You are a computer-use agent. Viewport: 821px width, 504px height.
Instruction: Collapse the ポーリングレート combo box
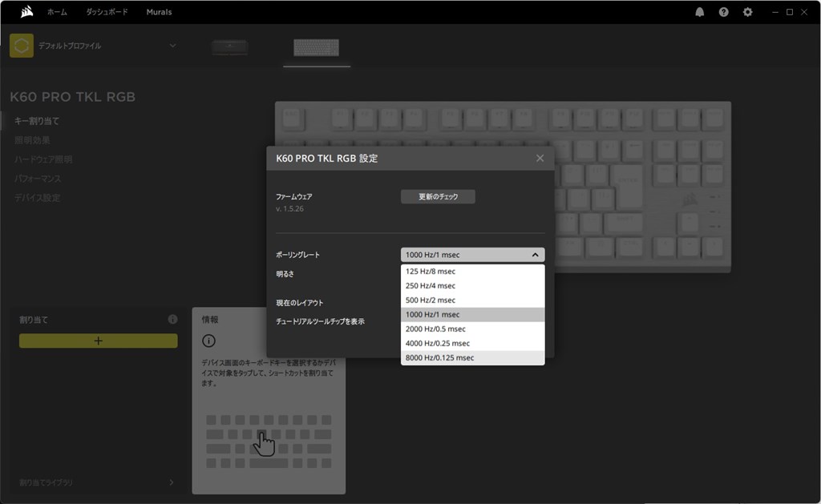[x=472, y=255]
